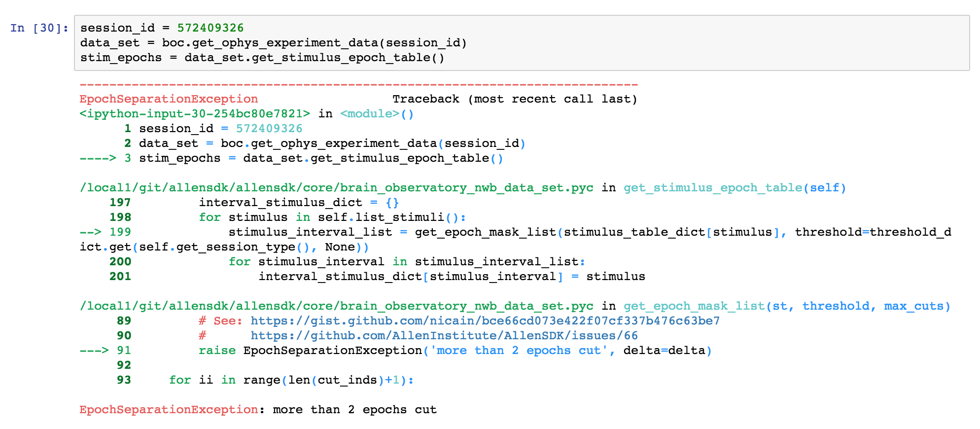Image resolution: width=980 pixels, height=429 pixels.
Task: Click line 93 "for ii in range(len(cut_inds)+1):"
Action: pyautogui.click(x=291, y=380)
